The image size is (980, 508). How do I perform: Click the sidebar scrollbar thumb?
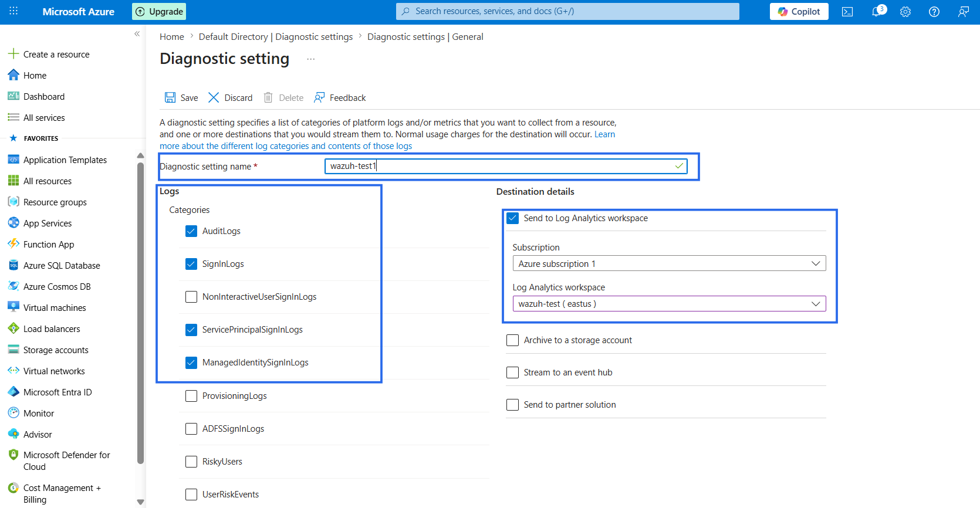[x=140, y=313]
